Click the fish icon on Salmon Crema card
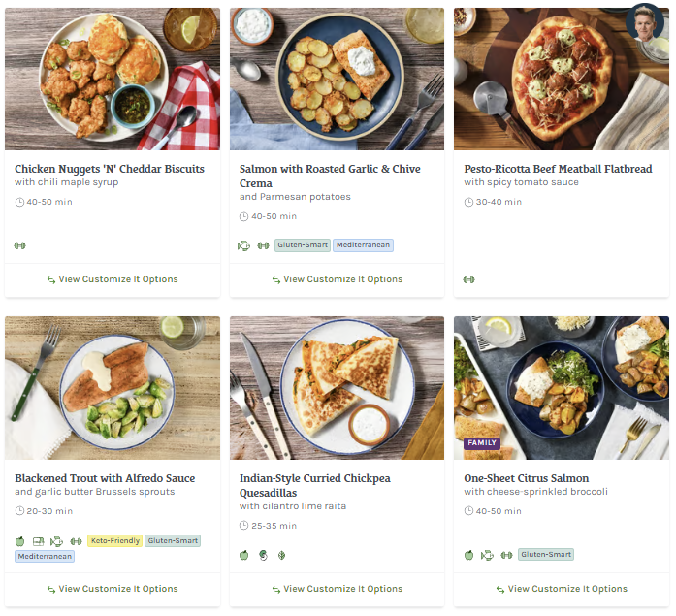Screen dimensions: 676x616 [x=243, y=245]
